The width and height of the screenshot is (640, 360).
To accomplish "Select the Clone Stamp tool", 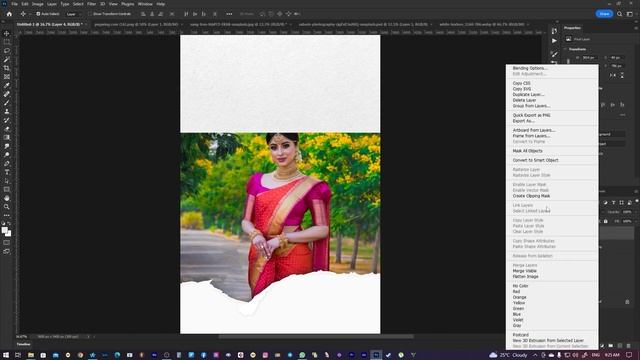I will click(7, 111).
